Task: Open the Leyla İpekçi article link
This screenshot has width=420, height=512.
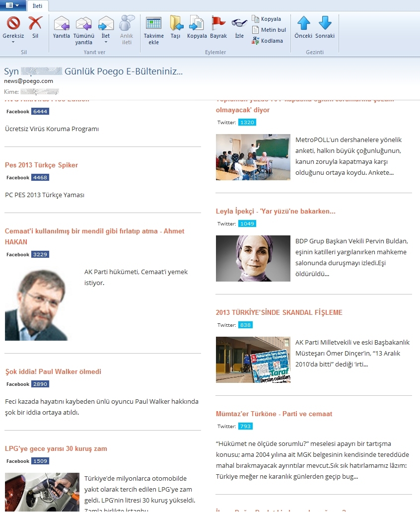Action: [276, 211]
